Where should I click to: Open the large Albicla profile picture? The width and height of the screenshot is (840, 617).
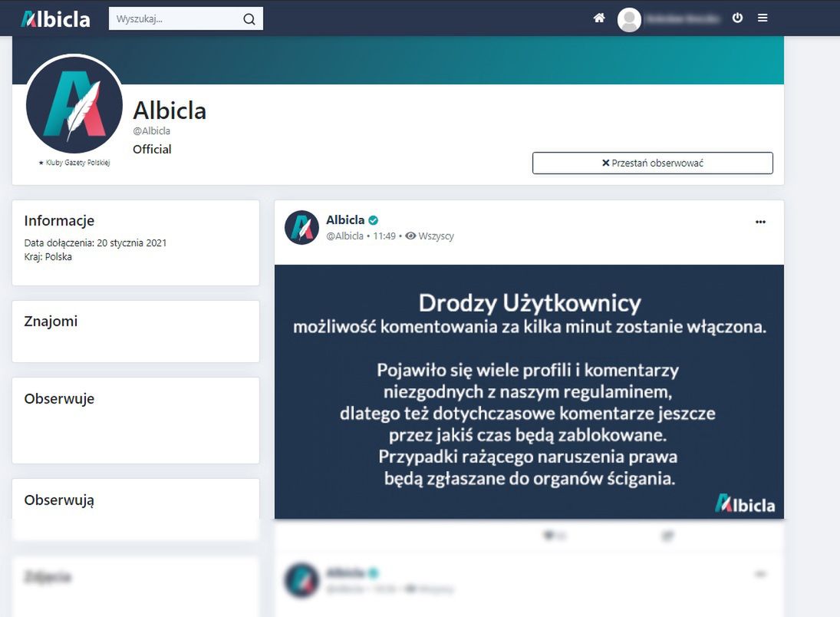point(74,104)
